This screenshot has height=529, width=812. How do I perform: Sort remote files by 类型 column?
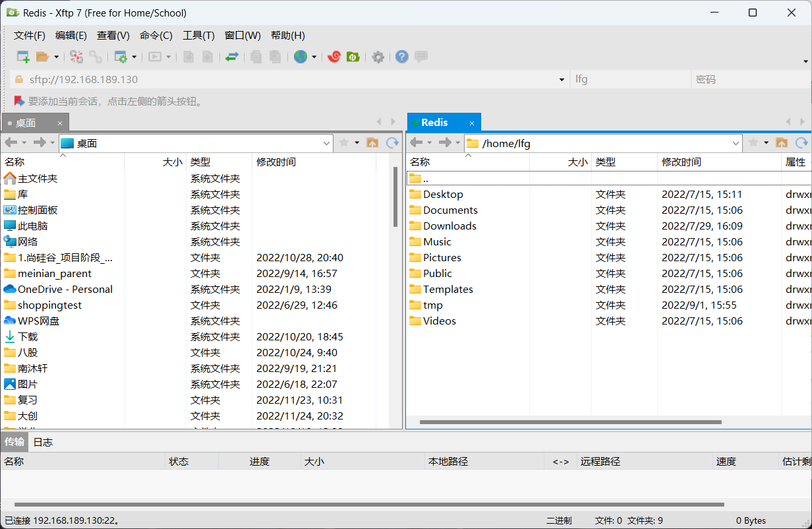coord(624,162)
